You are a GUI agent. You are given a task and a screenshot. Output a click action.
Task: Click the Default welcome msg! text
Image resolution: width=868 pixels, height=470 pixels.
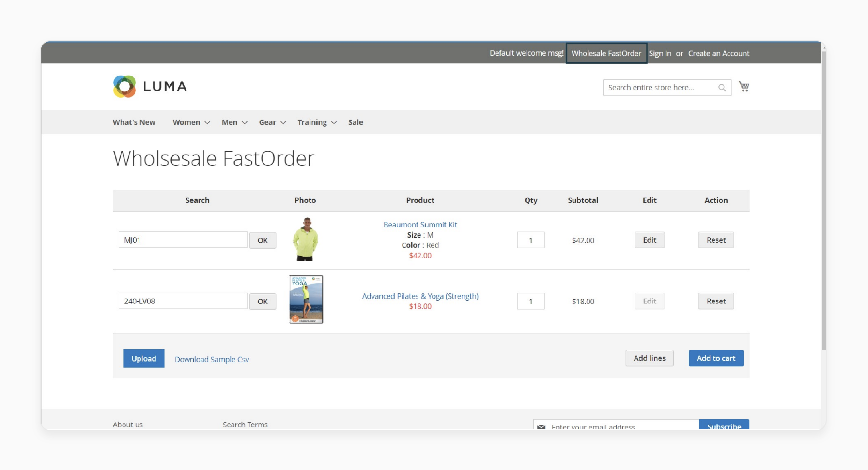[527, 53]
